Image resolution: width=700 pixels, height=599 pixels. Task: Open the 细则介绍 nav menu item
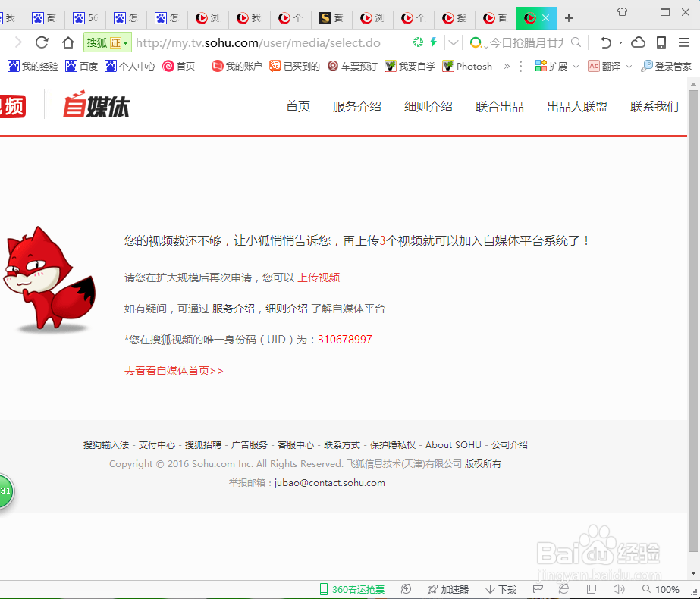coord(428,107)
